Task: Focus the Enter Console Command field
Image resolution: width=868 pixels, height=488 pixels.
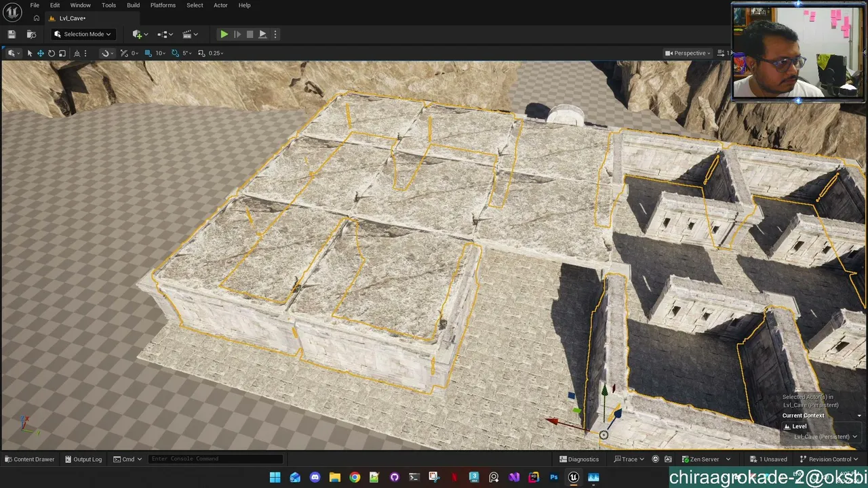Action: [216, 459]
